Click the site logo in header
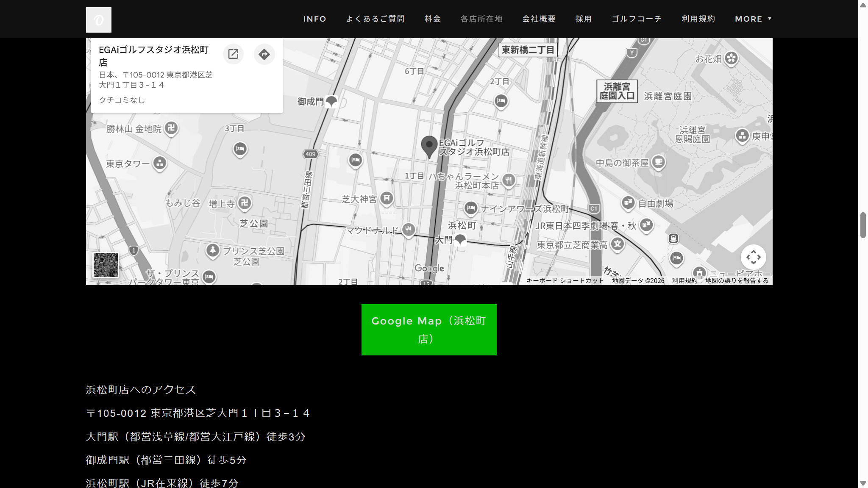868x488 pixels. pos(98,20)
